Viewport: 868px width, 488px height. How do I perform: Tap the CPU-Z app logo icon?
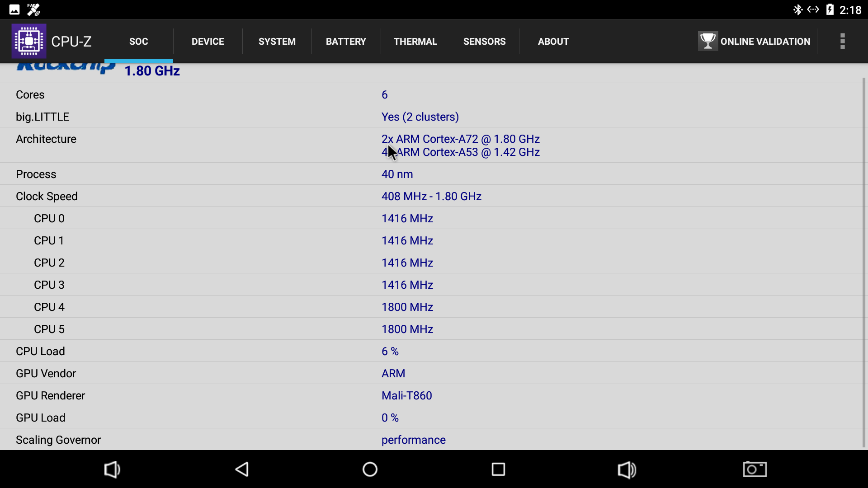pos(29,41)
